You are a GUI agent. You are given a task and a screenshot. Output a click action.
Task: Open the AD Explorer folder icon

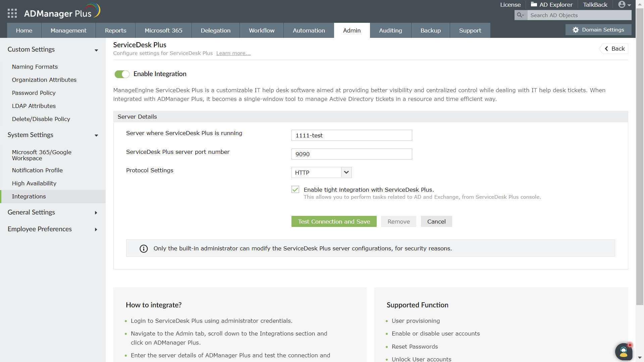534,5
